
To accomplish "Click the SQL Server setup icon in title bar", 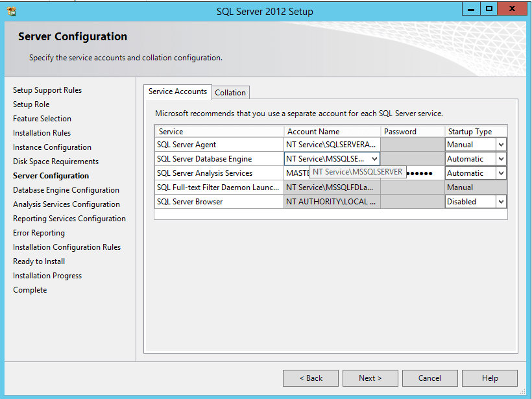I will 11,9.
